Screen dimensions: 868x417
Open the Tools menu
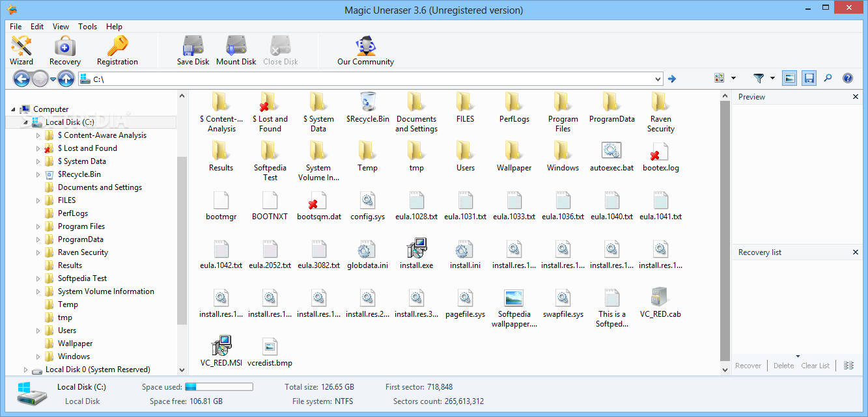[87, 27]
